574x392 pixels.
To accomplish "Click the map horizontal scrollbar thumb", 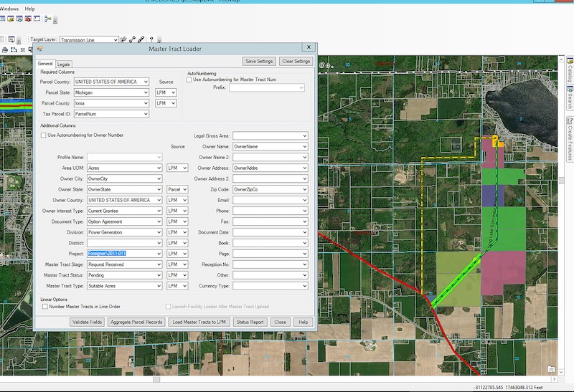I will [156, 379].
